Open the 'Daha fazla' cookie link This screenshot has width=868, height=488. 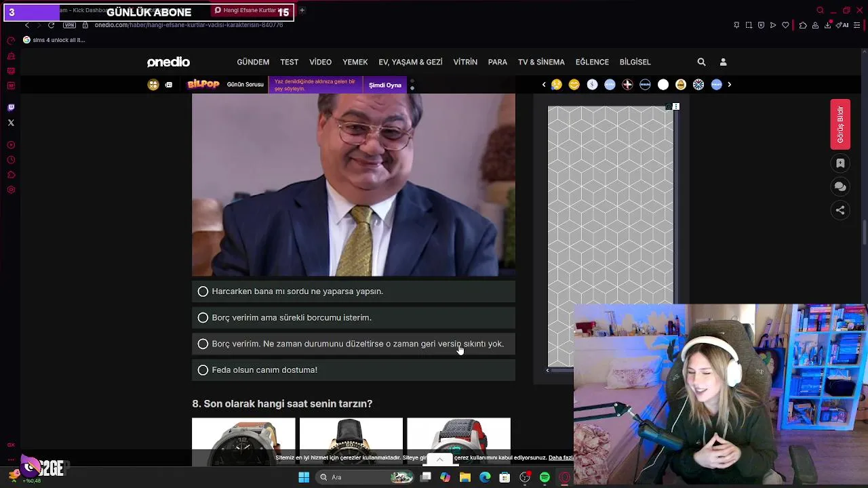point(560,458)
